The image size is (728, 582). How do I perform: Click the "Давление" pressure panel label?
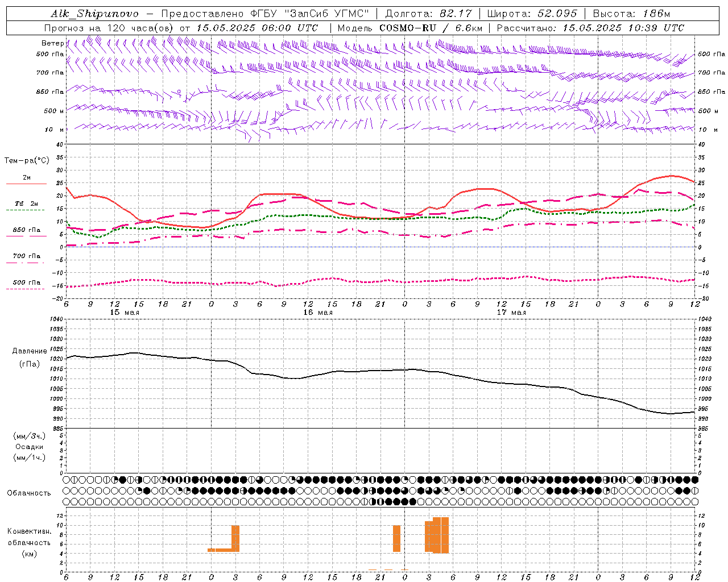click(30, 351)
